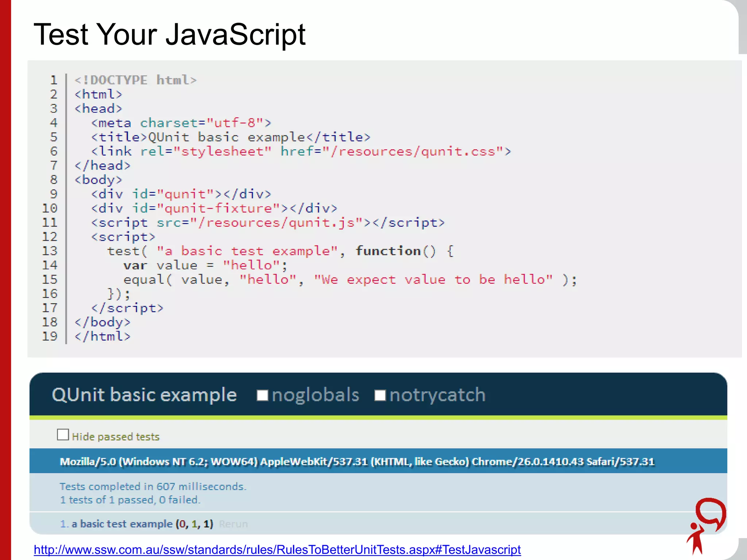
Task: Click the DOCTYPE html line
Action: pyautogui.click(x=136, y=80)
